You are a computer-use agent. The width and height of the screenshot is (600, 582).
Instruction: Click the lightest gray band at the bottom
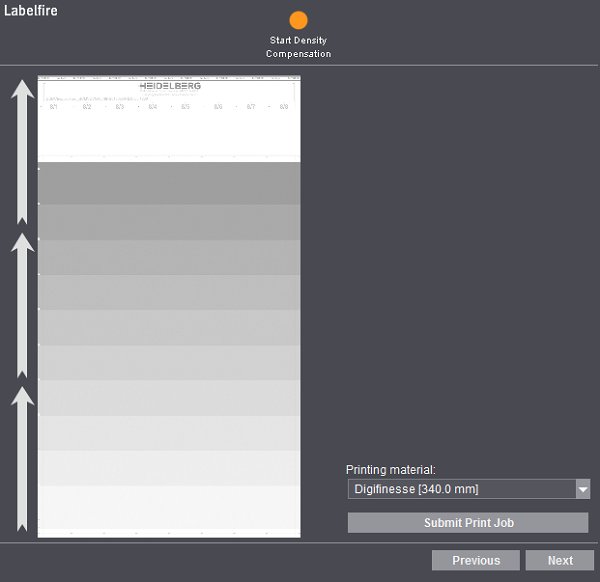[x=169, y=507]
